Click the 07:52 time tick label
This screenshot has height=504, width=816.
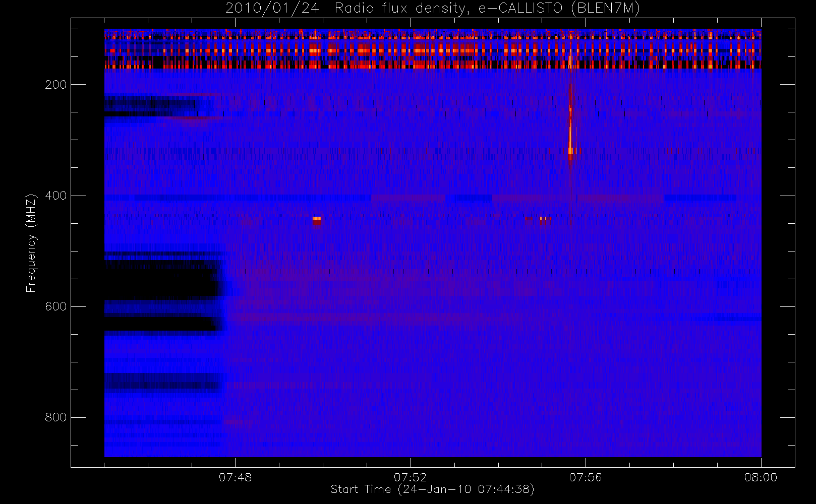(x=410, y=477)
